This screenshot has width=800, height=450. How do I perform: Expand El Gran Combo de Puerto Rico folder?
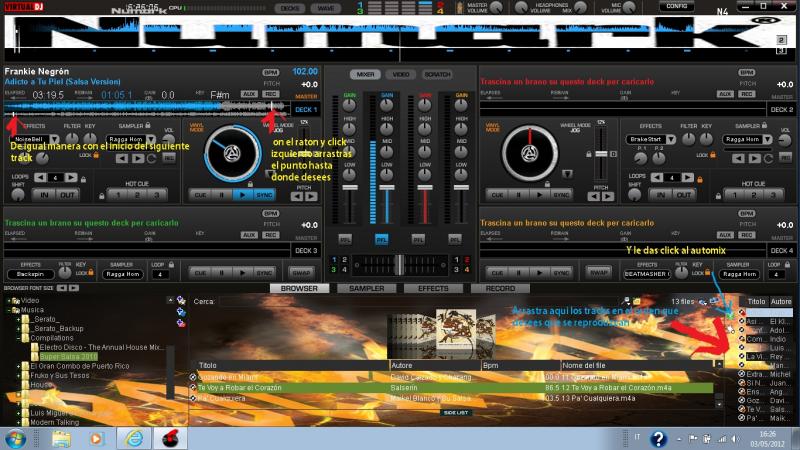pos(18,366)
